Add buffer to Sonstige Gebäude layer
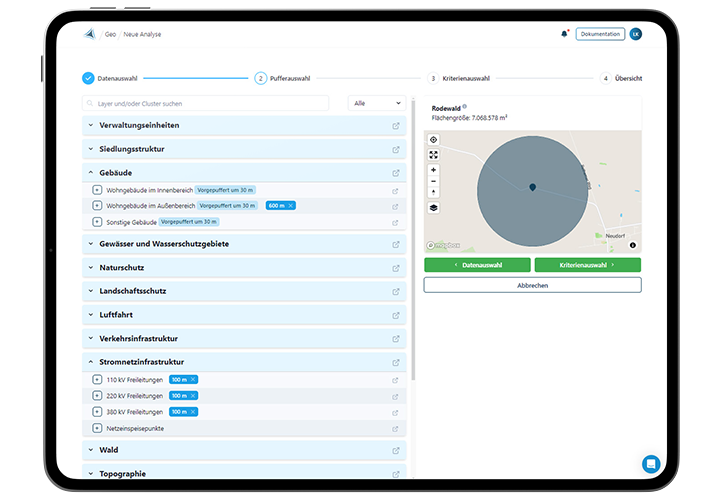The width and height of the screenshot is (720, 500). 97,221
